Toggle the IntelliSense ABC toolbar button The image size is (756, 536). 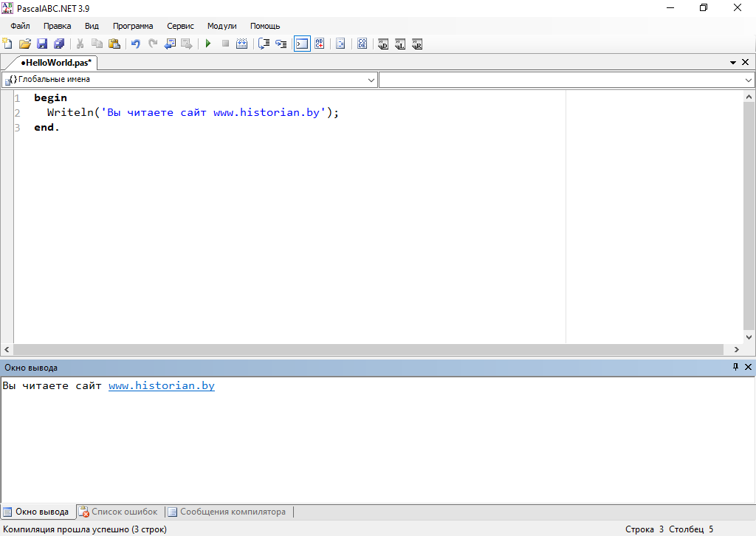[320, 44]
